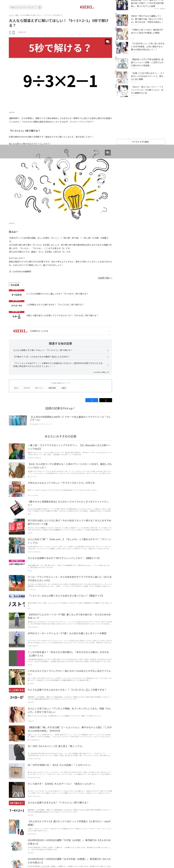Open article 彼とのオソロはあざとすぎないあのアイテム
The height and width of the screenshot is (868, 174).
click(69, 673)
